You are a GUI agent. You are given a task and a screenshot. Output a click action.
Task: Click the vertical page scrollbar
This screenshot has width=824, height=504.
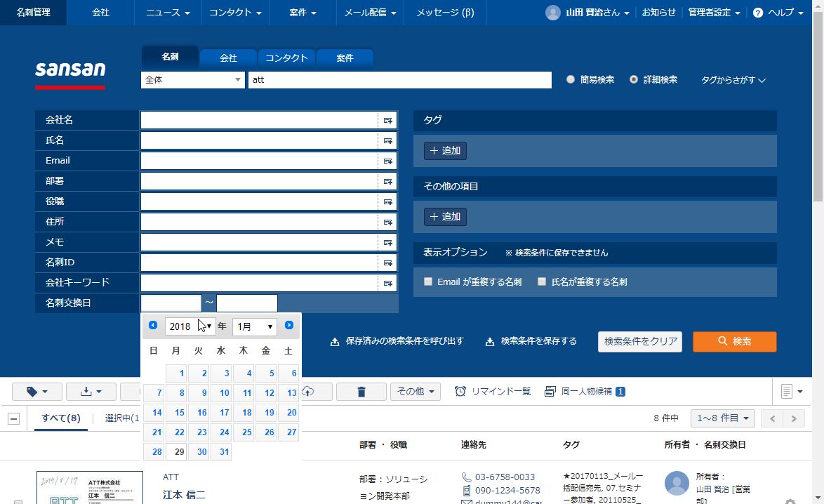coord(818,105)
